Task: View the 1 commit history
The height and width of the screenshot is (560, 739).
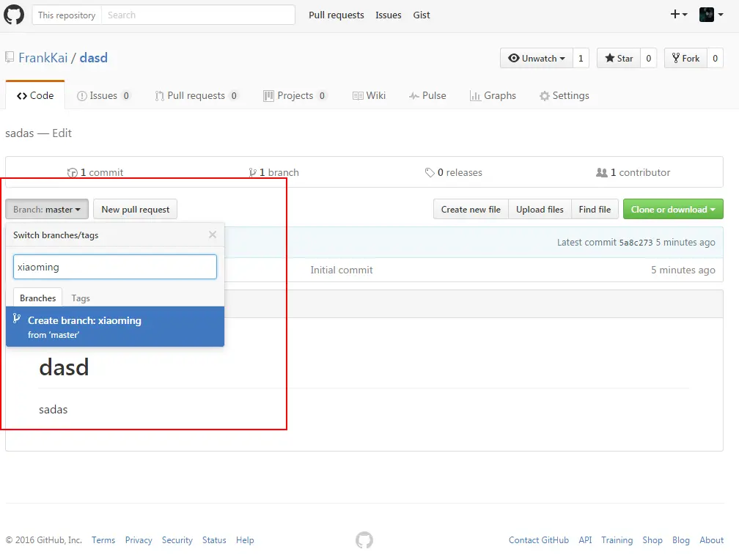Action: (x=95, y=172)
